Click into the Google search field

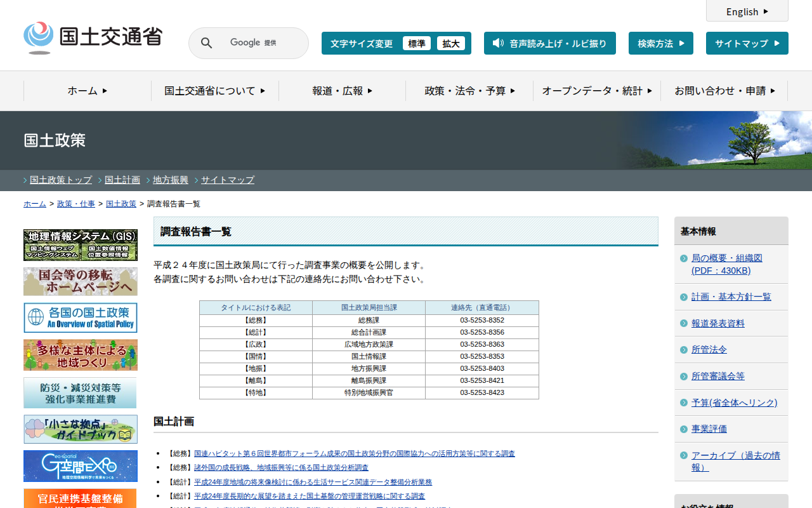[x=260, y=43]
